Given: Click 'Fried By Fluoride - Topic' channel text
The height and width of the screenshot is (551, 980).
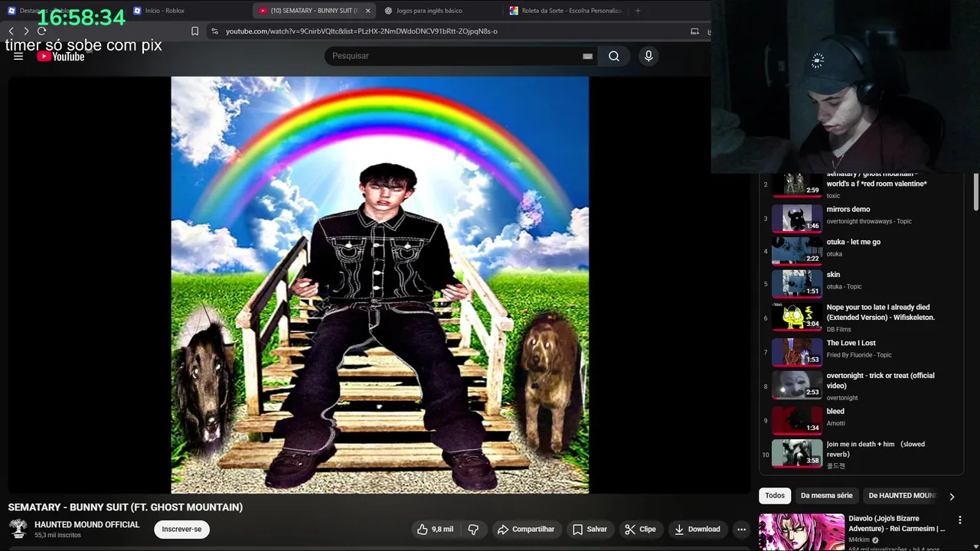Looking at the screenshot, I should click(859, 355).
